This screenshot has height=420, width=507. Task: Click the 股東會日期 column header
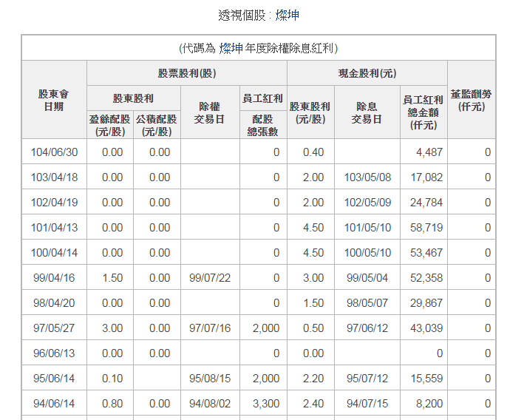click(54, 100)
